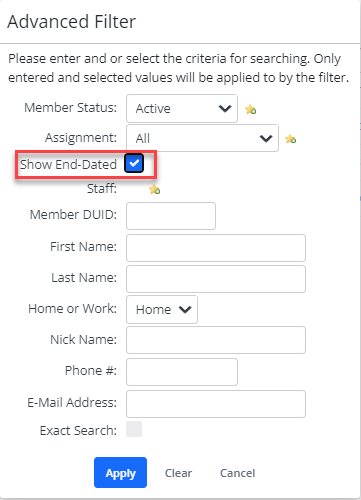Cancel the Advanced Filter dialog
This screenshot has height=500, width=361.
[238, 473]
